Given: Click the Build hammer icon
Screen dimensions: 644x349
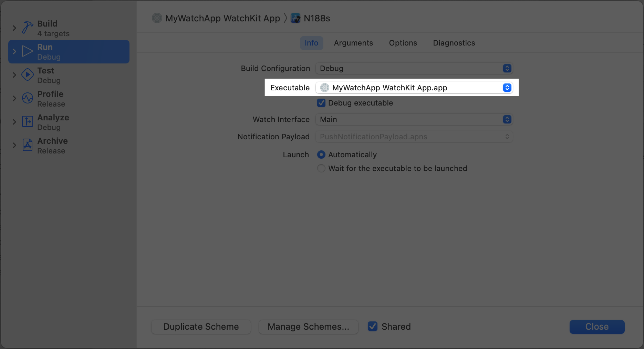Looking at the screenshot, I should (x=28, y=28).
